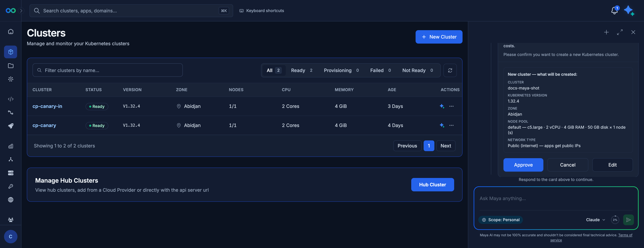The image size is (644, 248).
Task: Open the cp-canary-in cluster link
Action: click(47, 106)
